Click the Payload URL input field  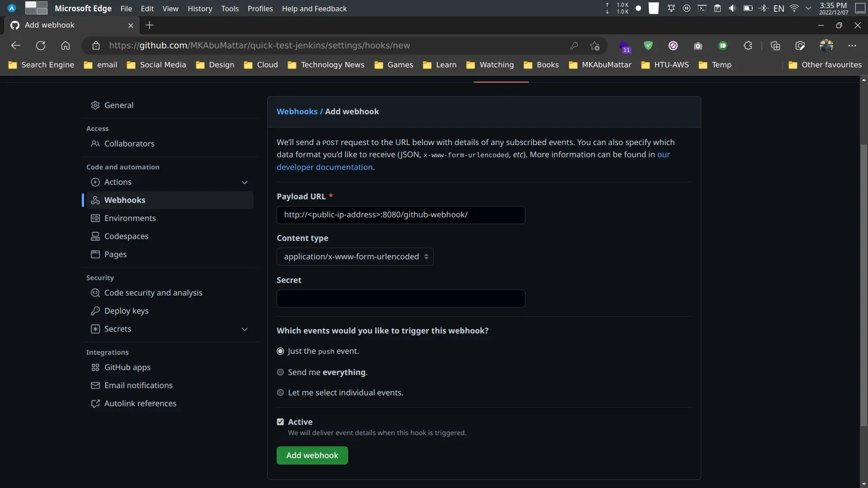click(400, 215)
